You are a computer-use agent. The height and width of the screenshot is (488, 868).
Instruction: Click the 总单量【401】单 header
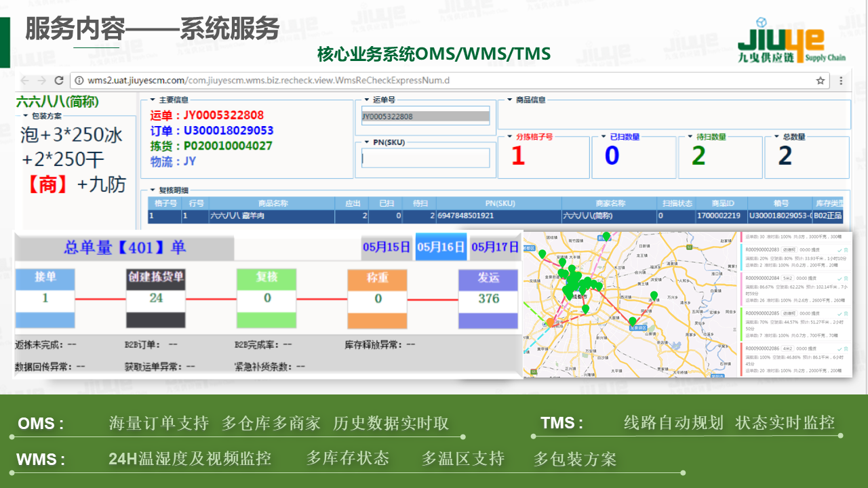tap(125, 247)
